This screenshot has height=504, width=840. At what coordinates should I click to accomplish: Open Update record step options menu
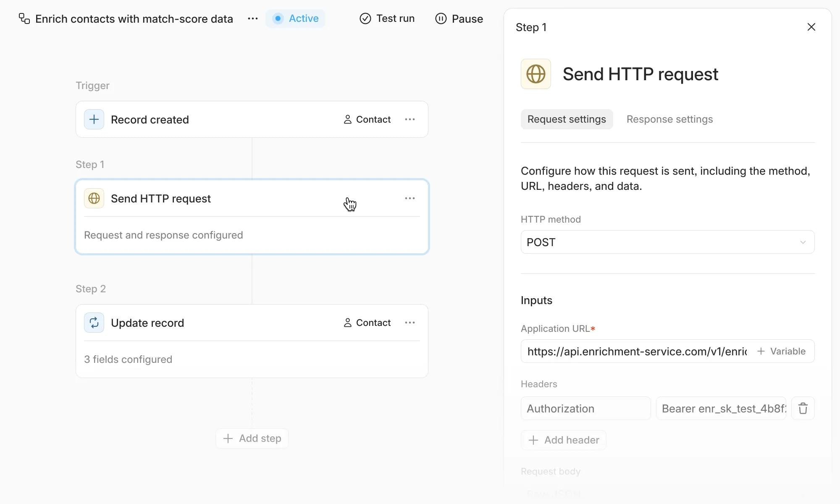pos(410,323)
